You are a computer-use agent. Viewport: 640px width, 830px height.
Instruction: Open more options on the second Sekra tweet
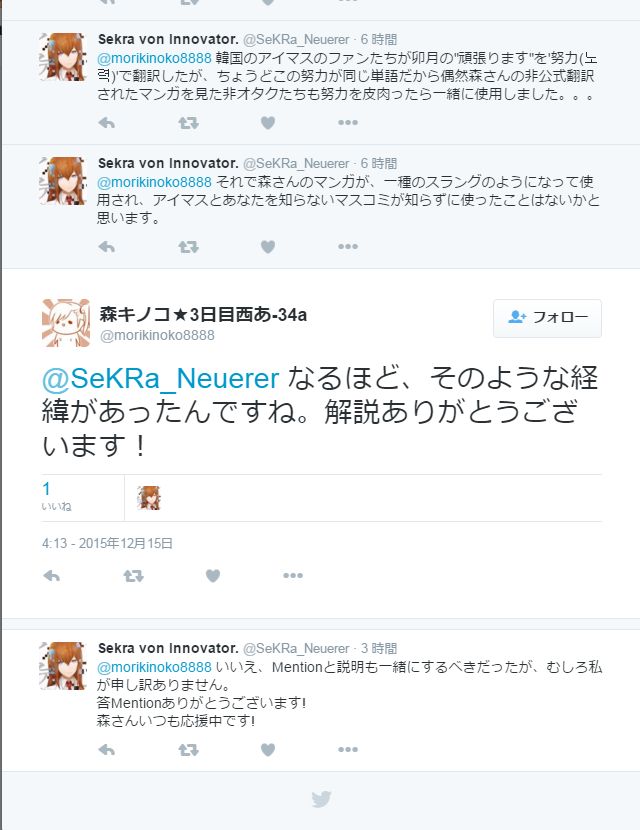point(348,247)
